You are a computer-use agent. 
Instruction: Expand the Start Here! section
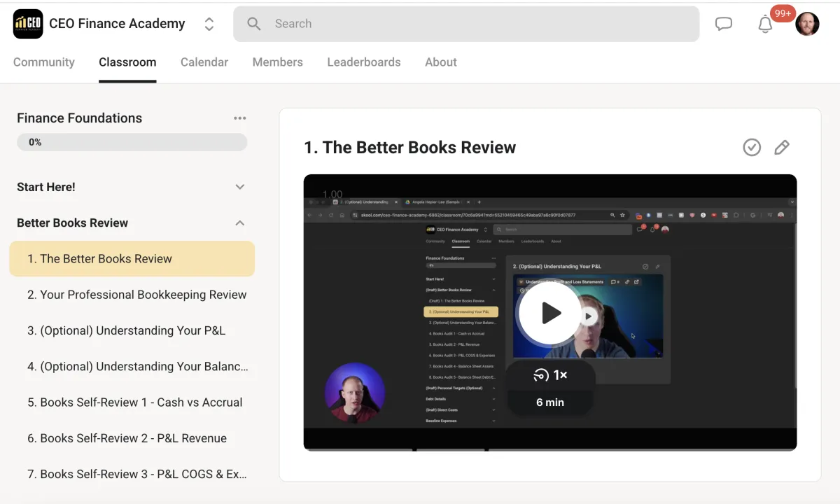point(132,187)
